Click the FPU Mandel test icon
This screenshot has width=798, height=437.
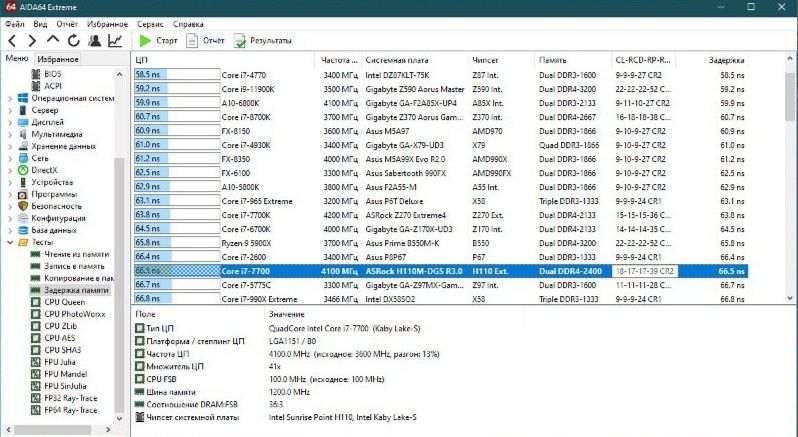[x=36, y=374]
